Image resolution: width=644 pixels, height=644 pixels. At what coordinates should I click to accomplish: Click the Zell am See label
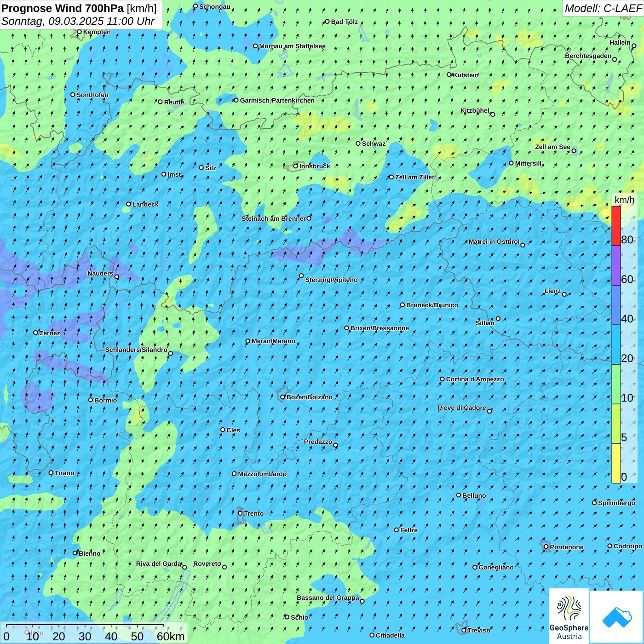point(552,147)
